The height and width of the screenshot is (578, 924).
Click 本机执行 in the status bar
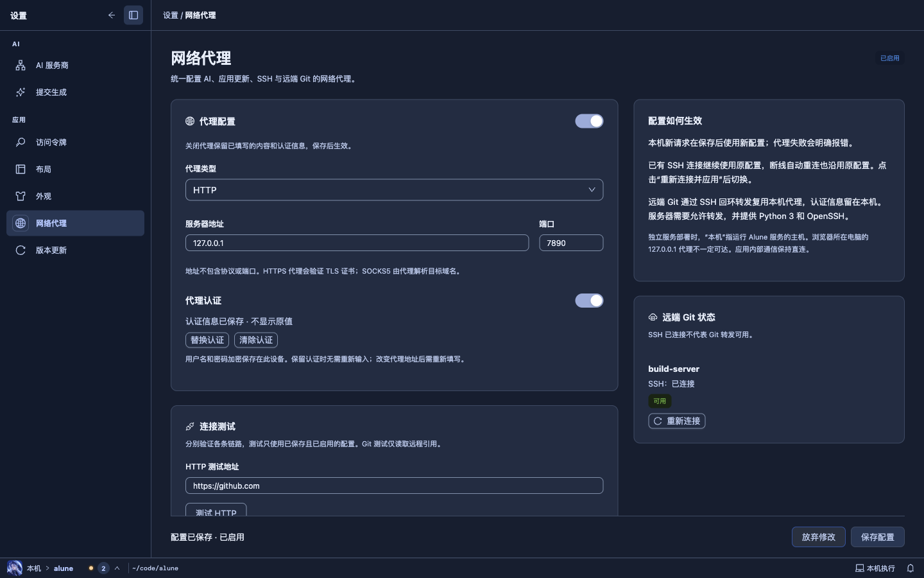875,568
